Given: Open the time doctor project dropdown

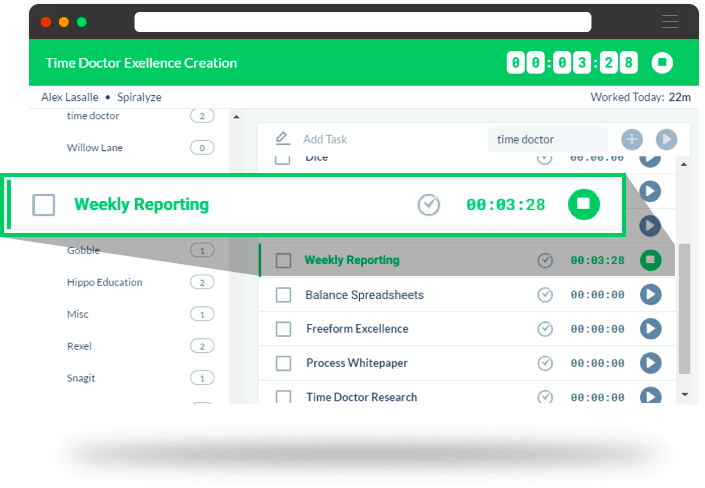Looking at the screenshot, I should tap(548, 139).
